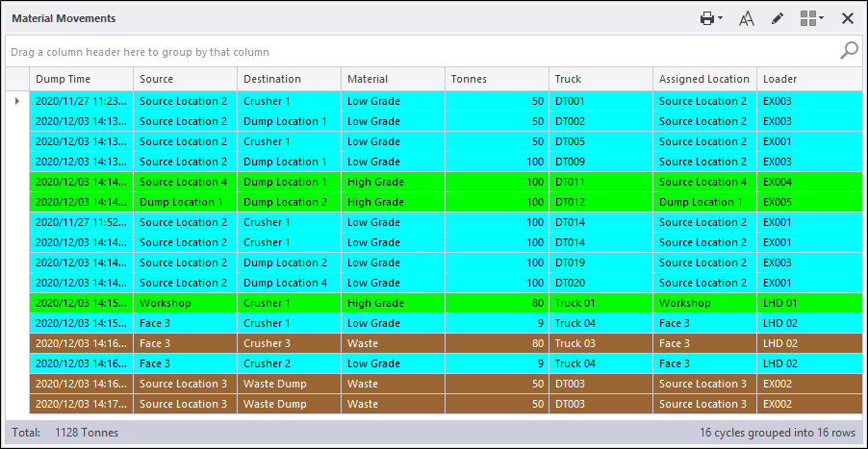Close the Material Movements panel
This screenshot has width=868, height=449.
tap(848, 19)
